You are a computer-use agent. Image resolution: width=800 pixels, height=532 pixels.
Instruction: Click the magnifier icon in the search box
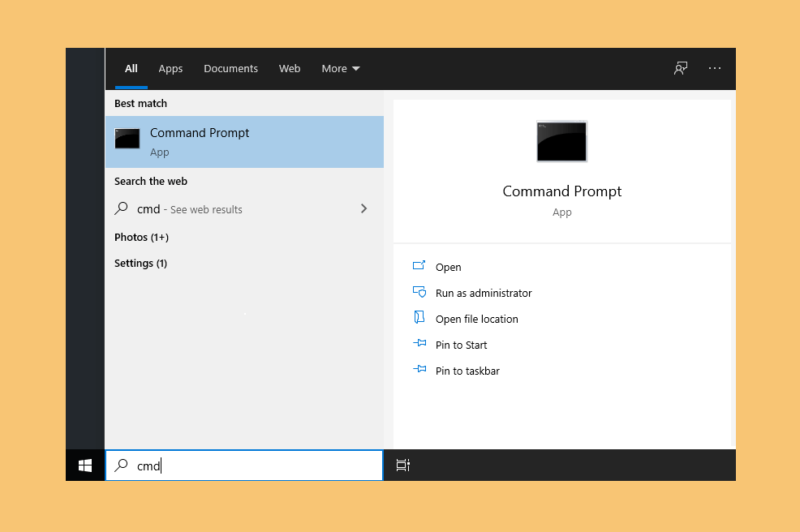coord(121,465)
